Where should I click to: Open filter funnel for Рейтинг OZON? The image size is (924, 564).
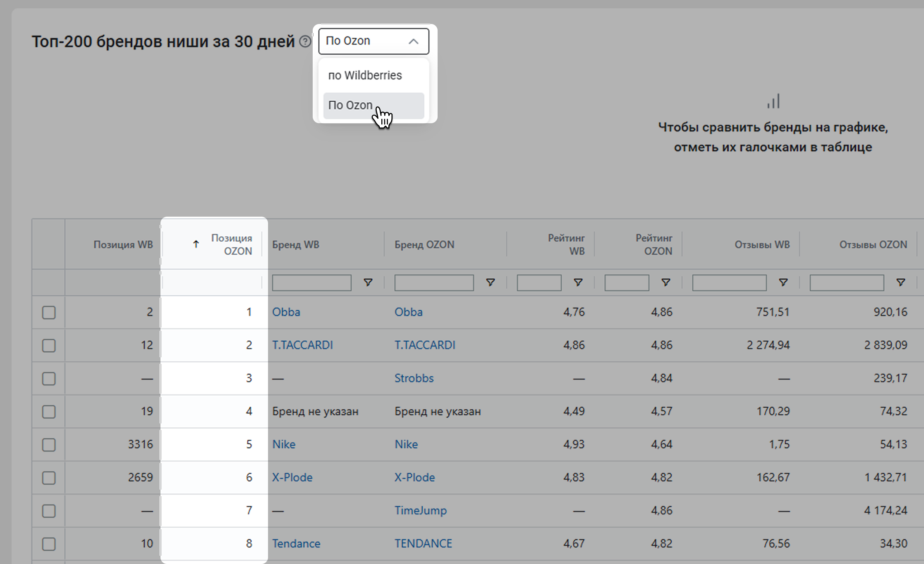665,282
